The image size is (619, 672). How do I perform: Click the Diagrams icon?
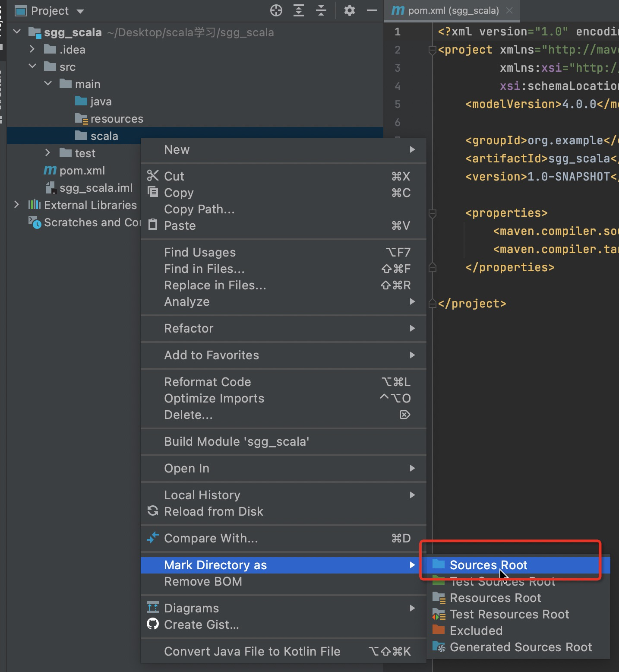point(153,608)
